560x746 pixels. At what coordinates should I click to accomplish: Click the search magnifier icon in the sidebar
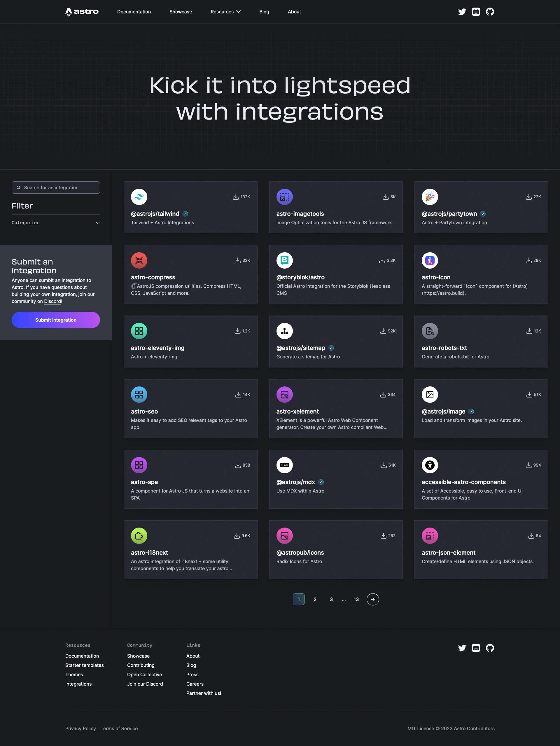(19, 187)
